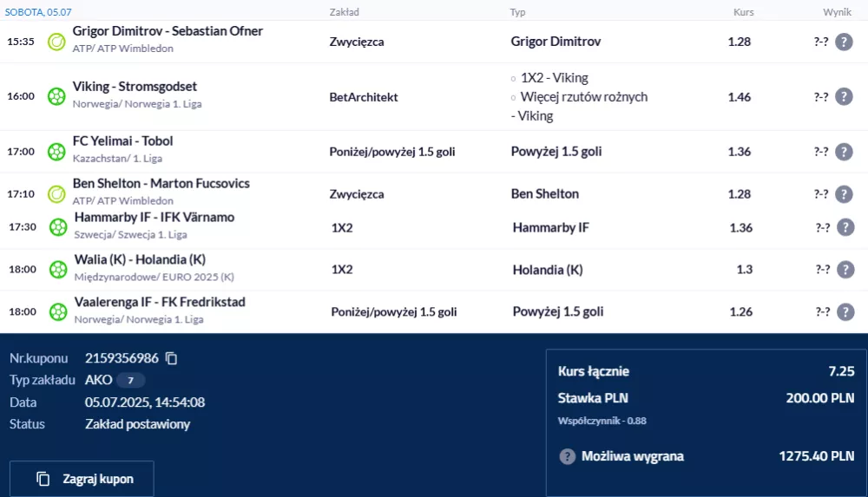Copy coupon number 2159356986 with copy icon
Viewport: 868px width, 497px height.
pyautogui.click(x=172, y=358)
